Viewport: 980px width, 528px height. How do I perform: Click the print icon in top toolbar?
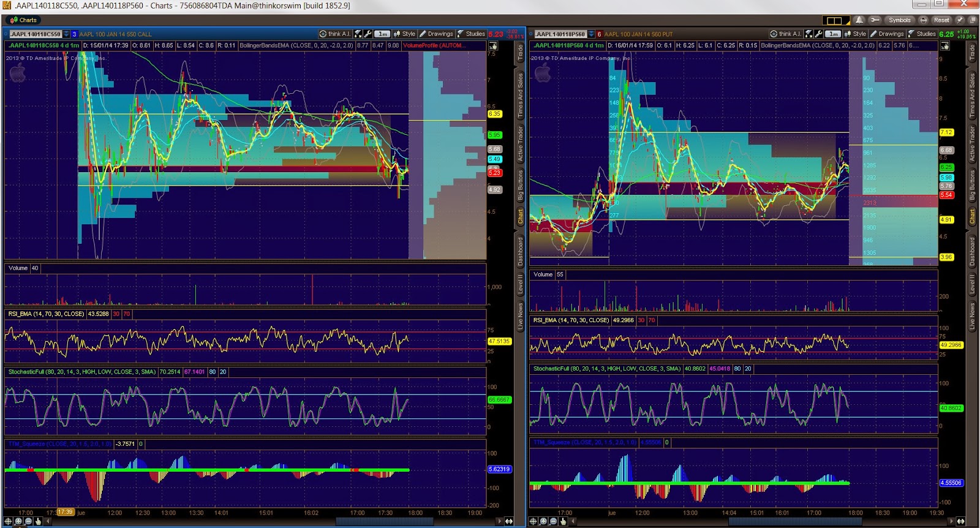[924, 20]
